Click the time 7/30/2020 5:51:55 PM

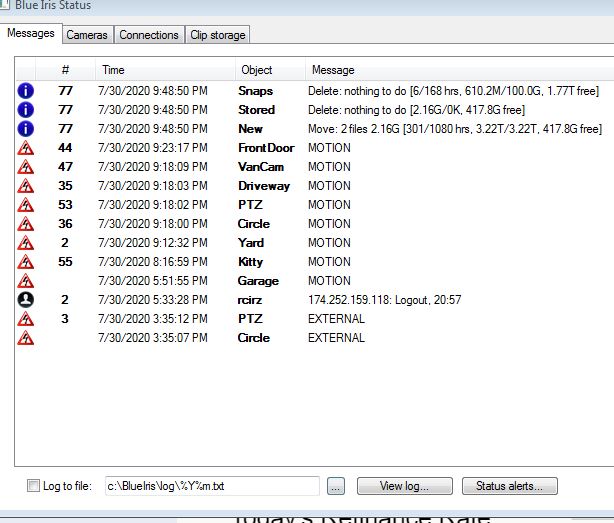coord(153,281)
